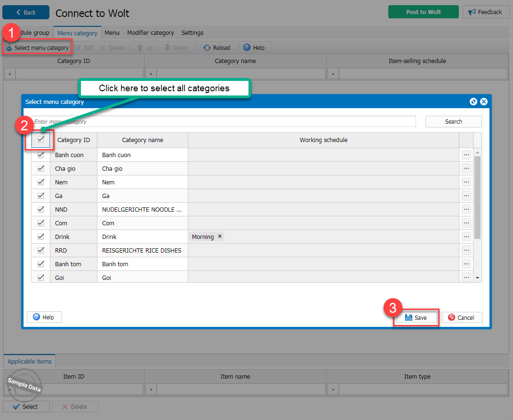The height and width of the screenshot is (420, 513).
Task: Click the Back button
Action: [26, 12]
